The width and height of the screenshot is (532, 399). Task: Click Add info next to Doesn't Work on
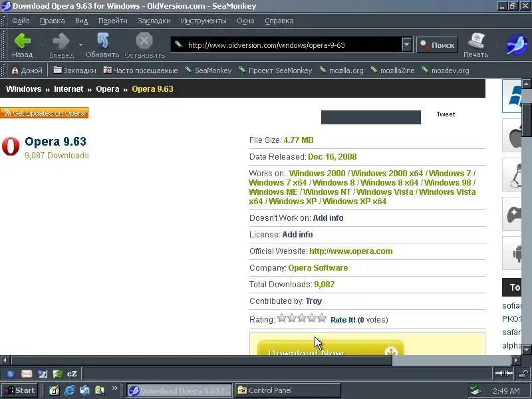point(328,218)
